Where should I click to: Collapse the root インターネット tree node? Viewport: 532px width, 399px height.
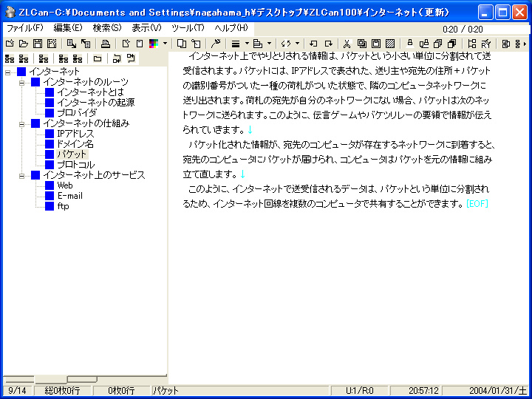coord(8,72)
